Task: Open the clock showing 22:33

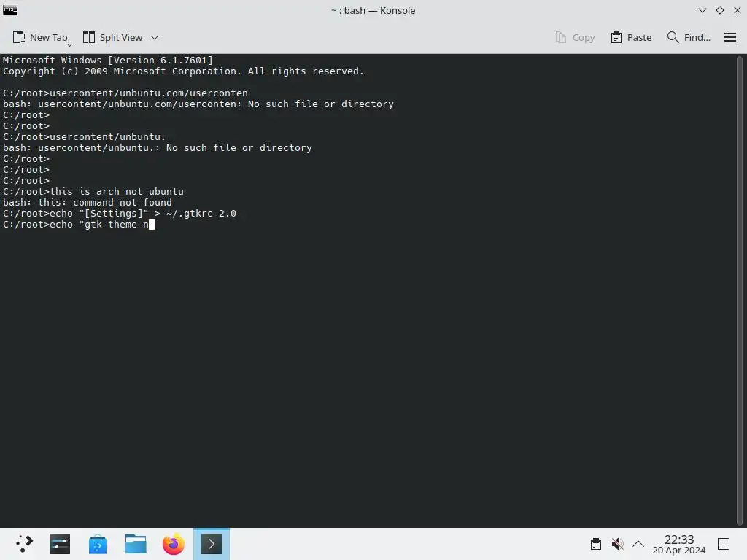Action: point(679,544)
